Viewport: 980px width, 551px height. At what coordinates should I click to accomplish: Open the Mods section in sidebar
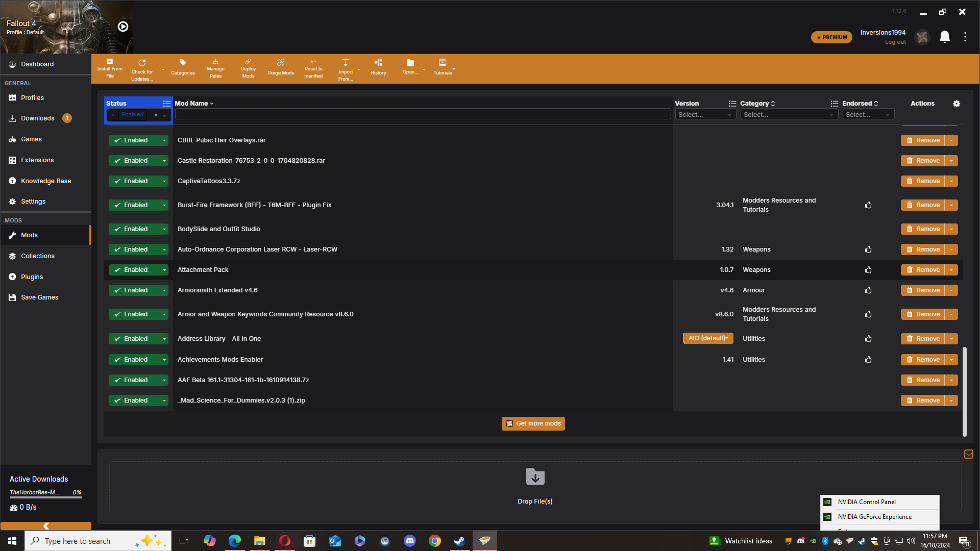point(30,235)
